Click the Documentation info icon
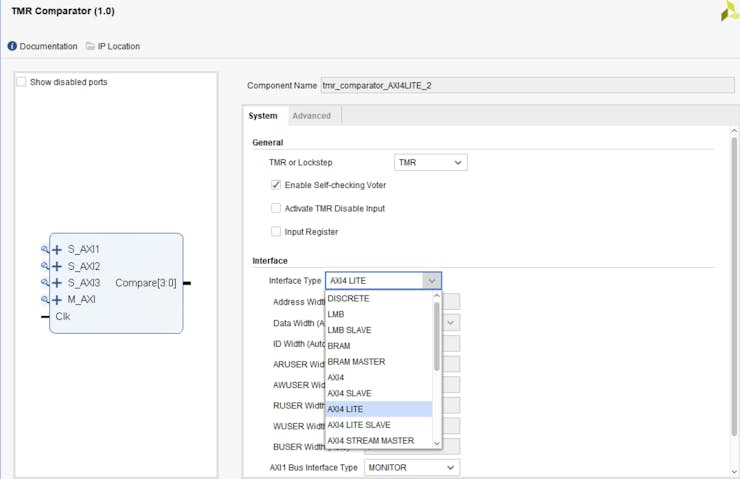Screen dimensions: 740x479 [12, 46]
